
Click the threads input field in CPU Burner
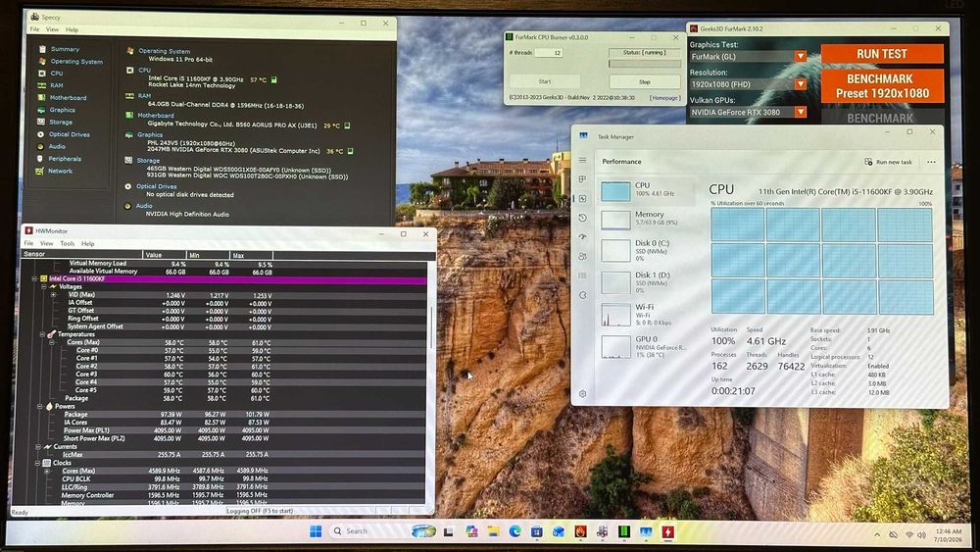549,53
